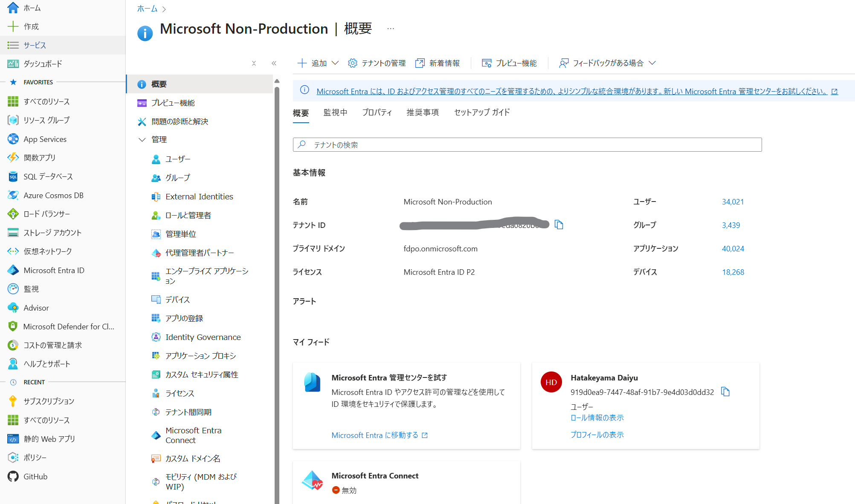This screenshot has height=504, width=855.
Task: Collapse the 管理 section
Action: (x=142, y=139)
